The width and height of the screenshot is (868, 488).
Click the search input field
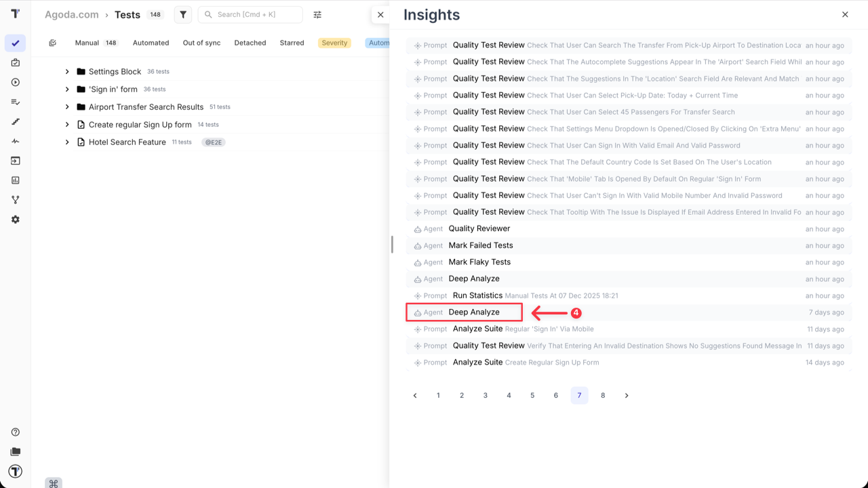tap(250, 14)
